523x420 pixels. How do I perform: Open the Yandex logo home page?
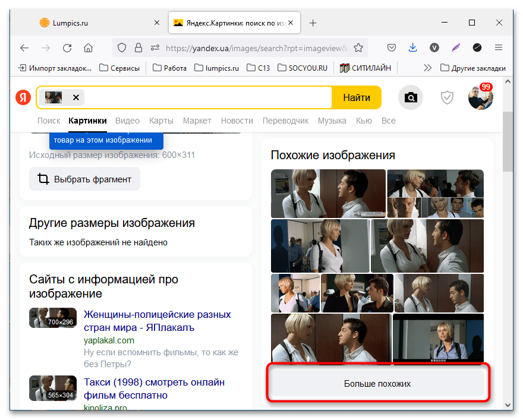click(23, 98)
